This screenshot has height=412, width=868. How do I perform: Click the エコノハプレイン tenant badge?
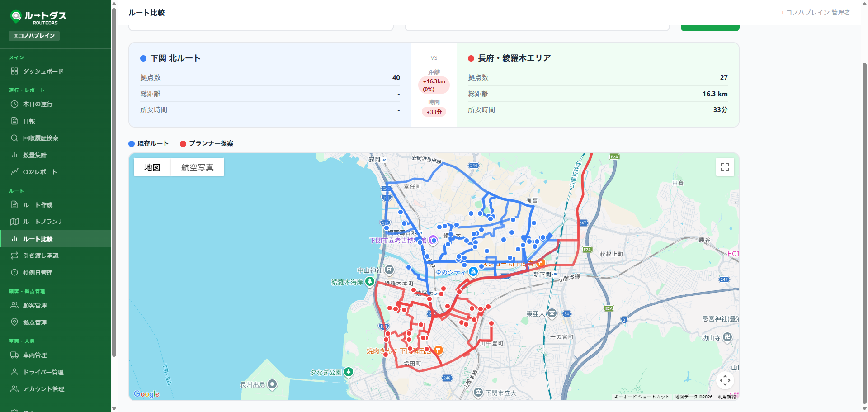pos(34,36)
